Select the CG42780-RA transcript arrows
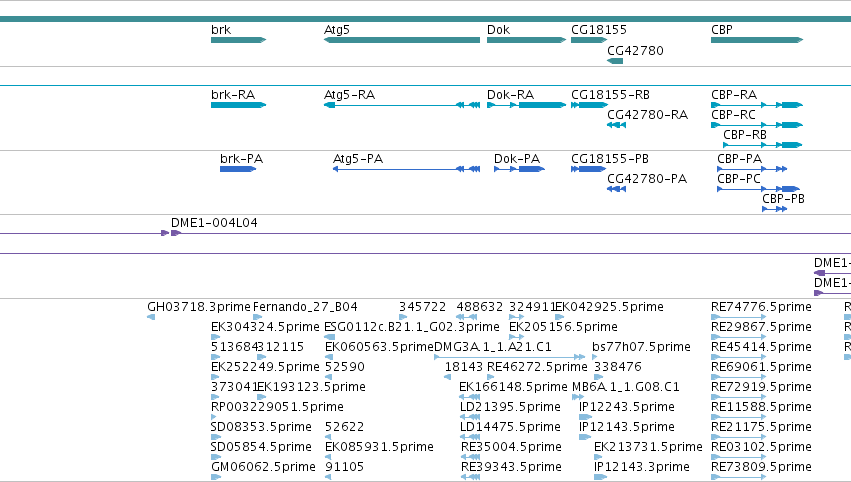This screenshot has width=851, height=482. pos(617,125)
